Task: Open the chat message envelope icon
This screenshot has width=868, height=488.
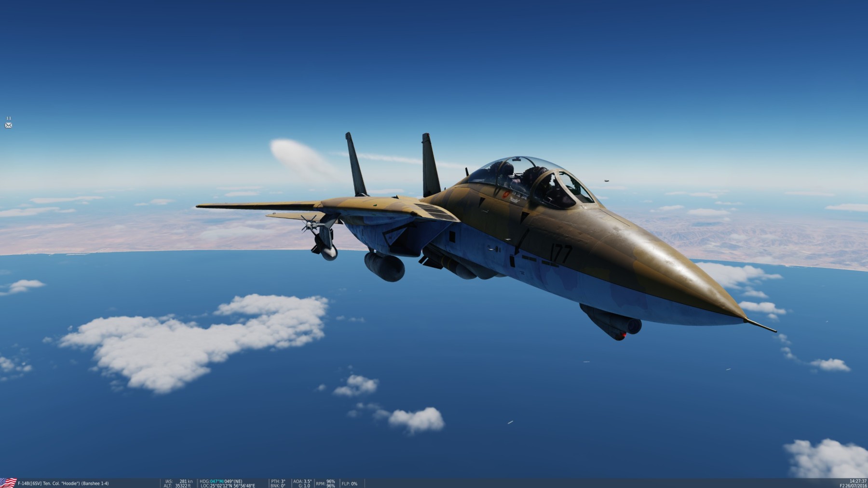Action: click(8, 125)
